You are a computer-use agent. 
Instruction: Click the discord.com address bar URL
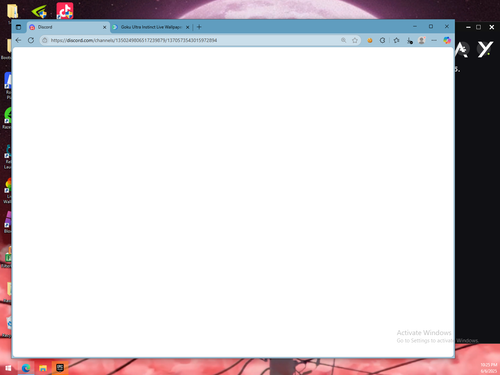coord(134,40)
